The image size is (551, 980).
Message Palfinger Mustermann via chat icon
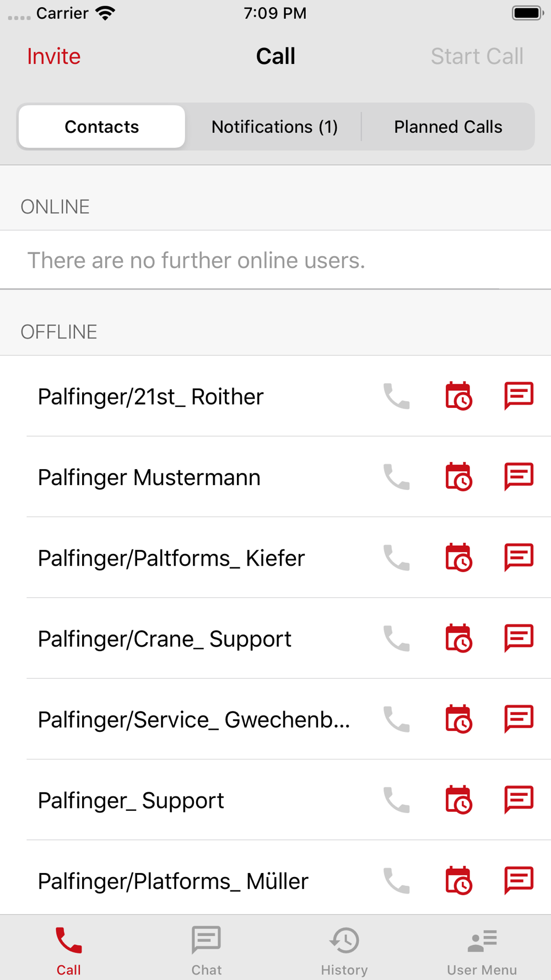point(519,476)
